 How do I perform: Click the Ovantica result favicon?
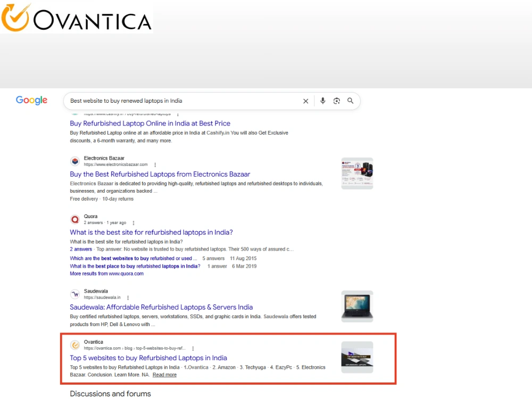(x=75, y=345)
